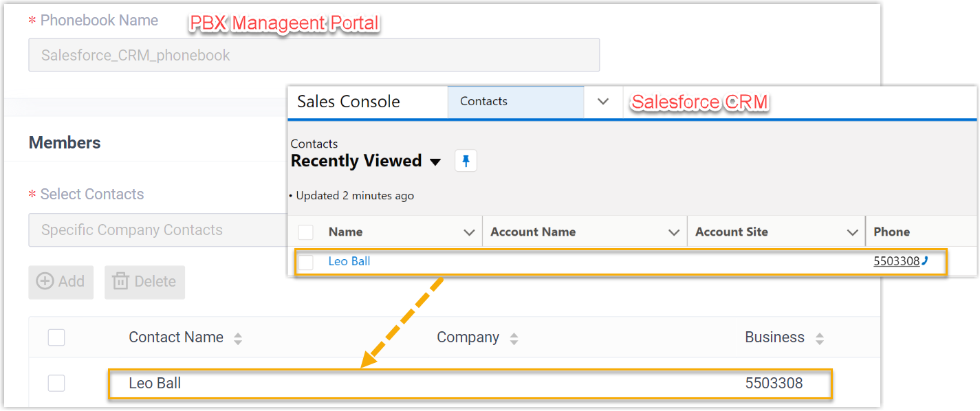Click the Phonebook Name input field

click(x=314, y=55)
